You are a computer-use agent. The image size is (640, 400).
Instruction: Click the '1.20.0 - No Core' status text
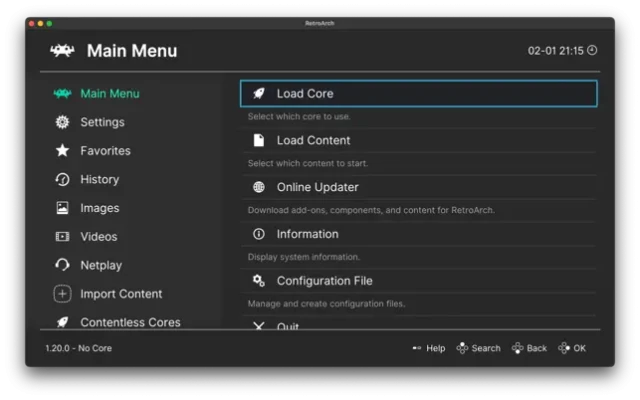[78, 348]
